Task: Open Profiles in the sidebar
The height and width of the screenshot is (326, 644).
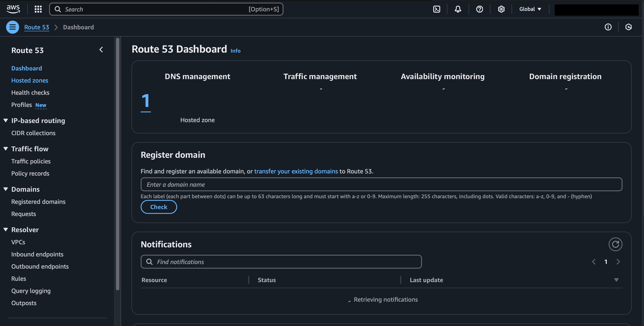Action: 21,105
